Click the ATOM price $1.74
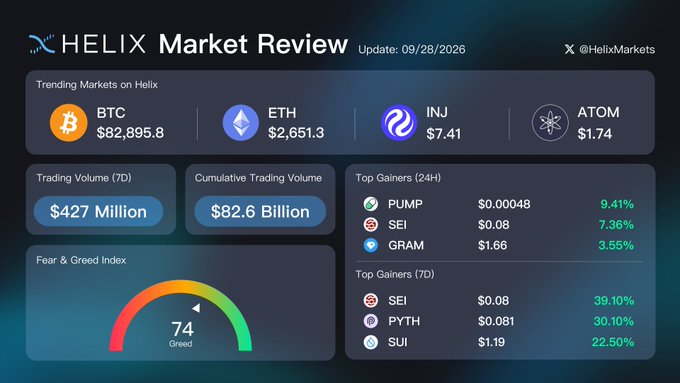Viewport: 680px width, 383px height. click(595, 134)
